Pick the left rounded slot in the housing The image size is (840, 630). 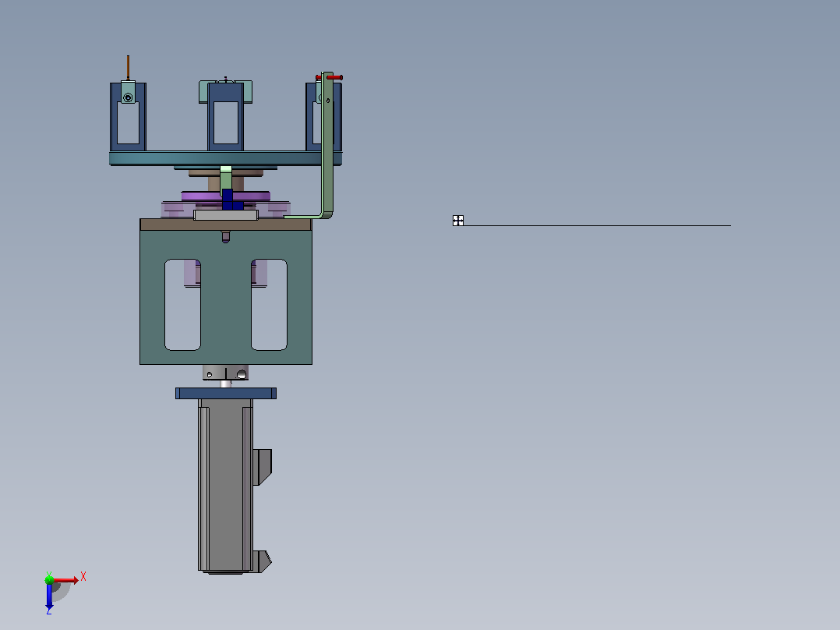tap(182, 305)
